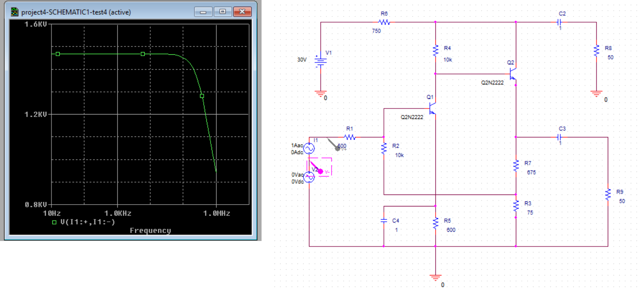Select the V2 AC voltage source symbol

click(x=308, y=178)
